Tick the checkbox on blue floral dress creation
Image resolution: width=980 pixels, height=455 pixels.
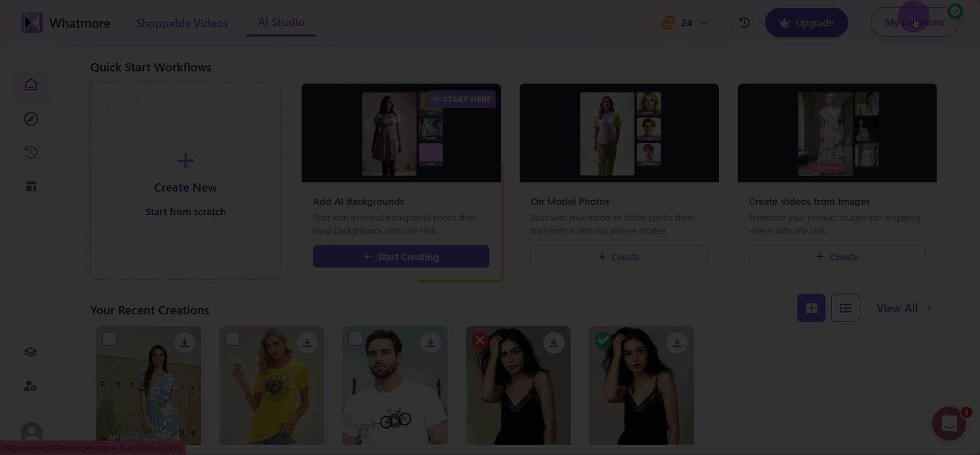click(x=109, y=339)
